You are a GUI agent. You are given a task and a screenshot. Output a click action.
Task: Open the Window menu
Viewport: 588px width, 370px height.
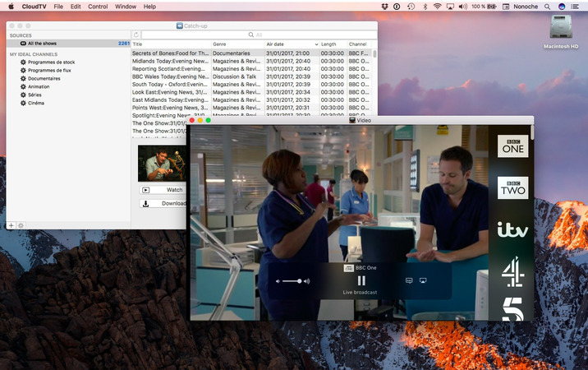pos(126,6)
